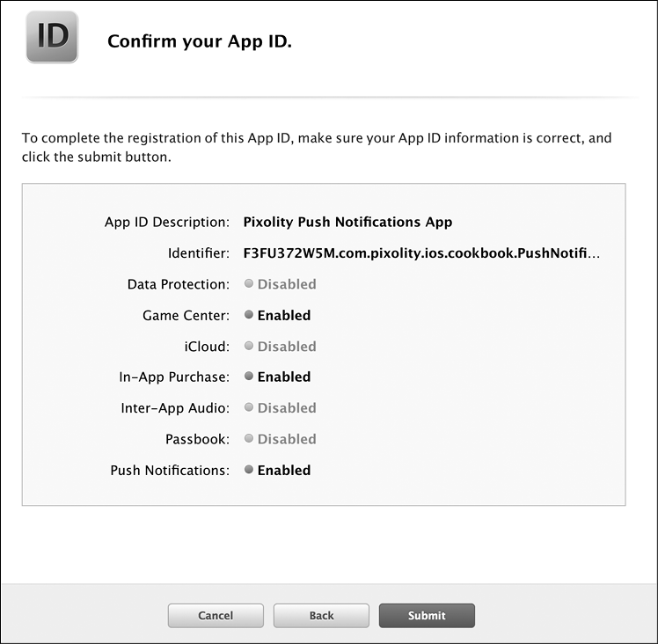
Task: Click the In-App Purchase label
Action: [x=174, y=377]
